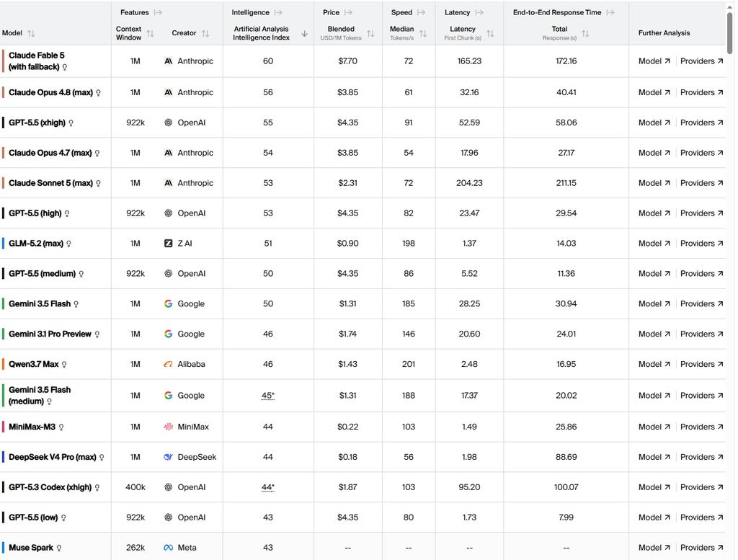Click info icon beside GPT-5.5 (medium)
This screenshot has height=560, width=738.
(x=81, y=274)
